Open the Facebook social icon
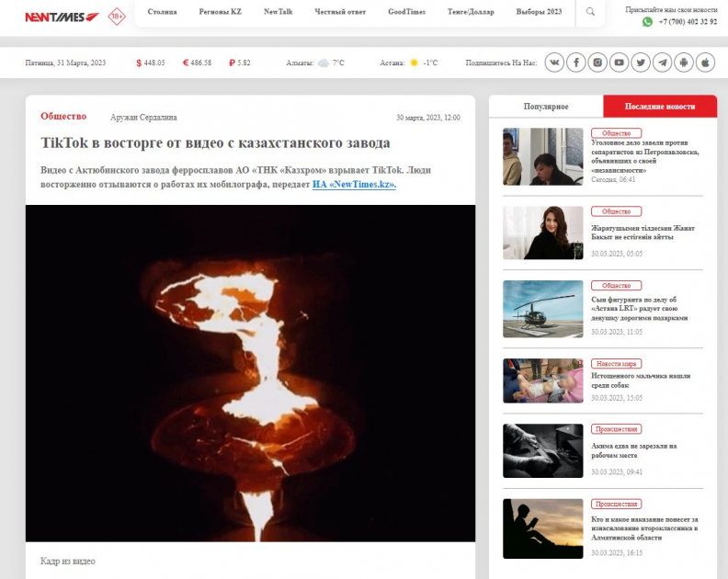 [x=576, y=62]
